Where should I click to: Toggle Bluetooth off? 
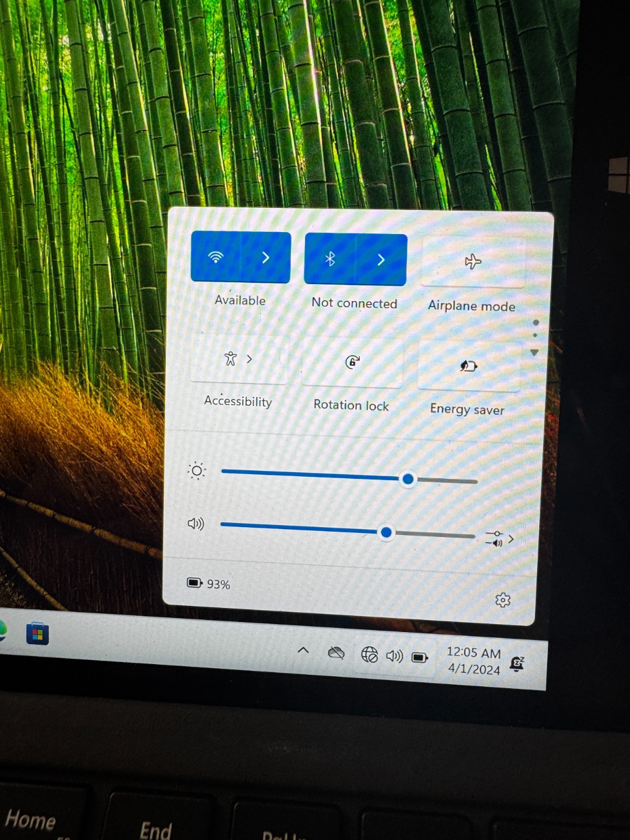point(330,259)
